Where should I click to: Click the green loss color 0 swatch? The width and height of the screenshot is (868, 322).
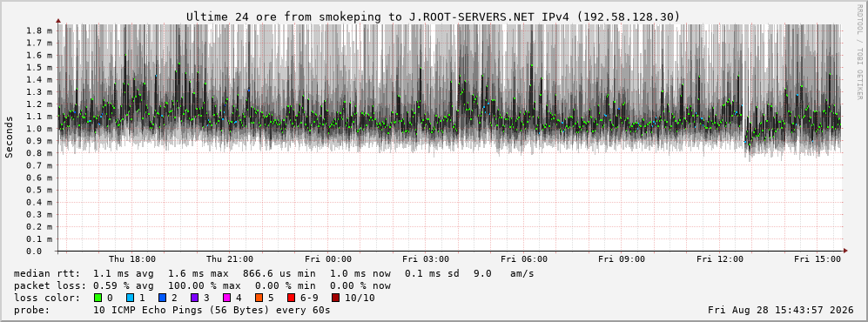coord(98,299)
